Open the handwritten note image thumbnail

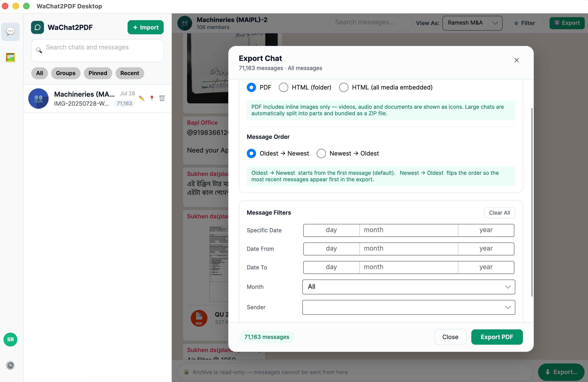click(x=207, y=68)
